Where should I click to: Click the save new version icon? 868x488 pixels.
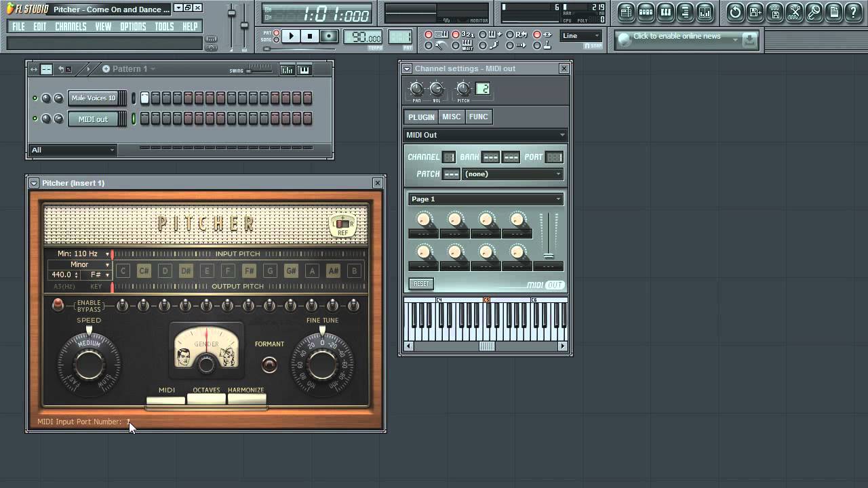click(x=755, y=12)
